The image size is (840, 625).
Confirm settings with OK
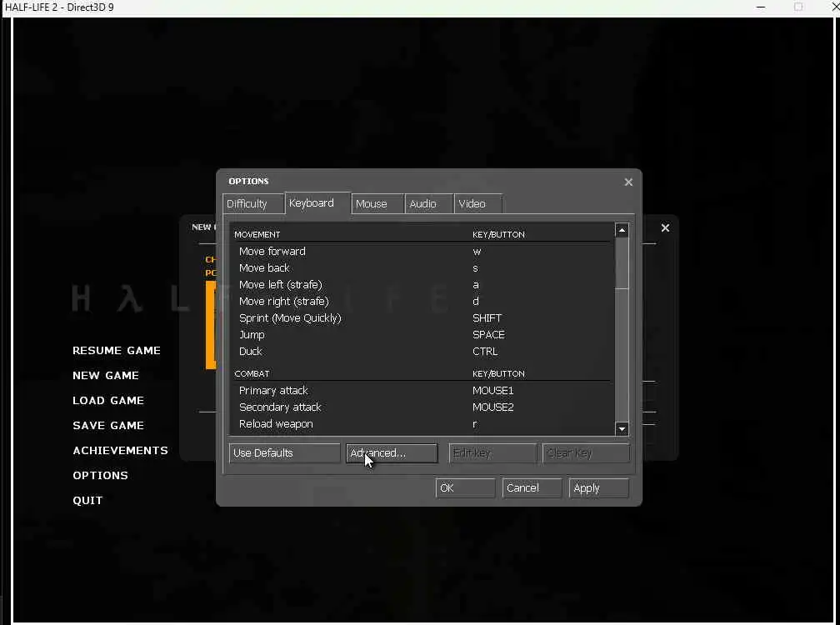[x=466, y=487]
